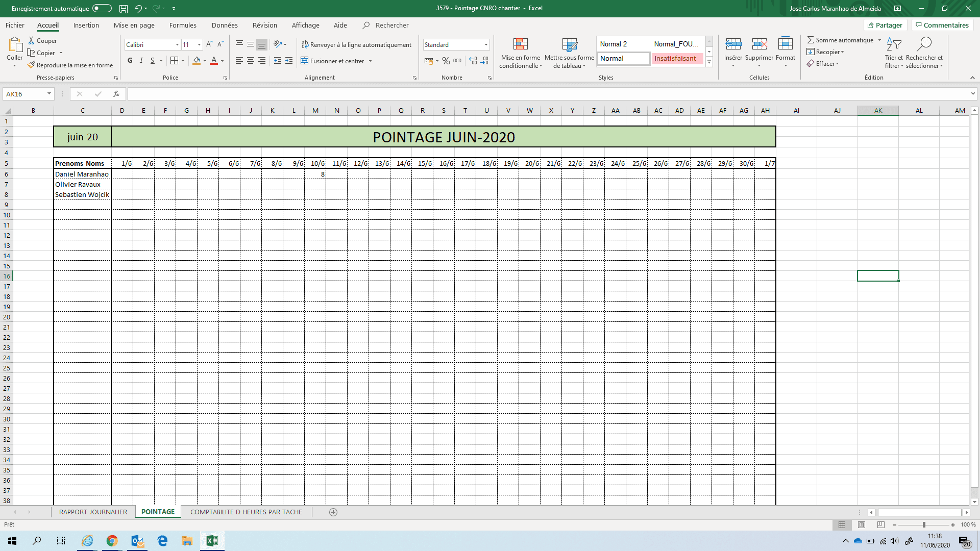Click the Sort and Filter icon
Screen dimensions: 980x551
[x=894, y=44]
